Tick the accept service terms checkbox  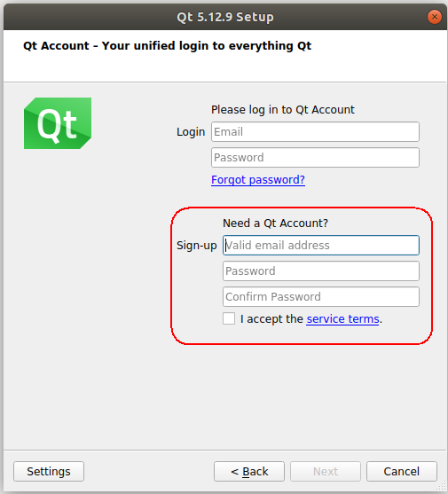[229, 318]
